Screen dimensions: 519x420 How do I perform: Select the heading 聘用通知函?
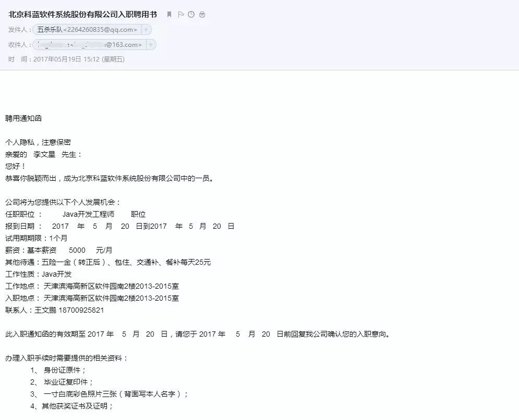tap(23, 118)
